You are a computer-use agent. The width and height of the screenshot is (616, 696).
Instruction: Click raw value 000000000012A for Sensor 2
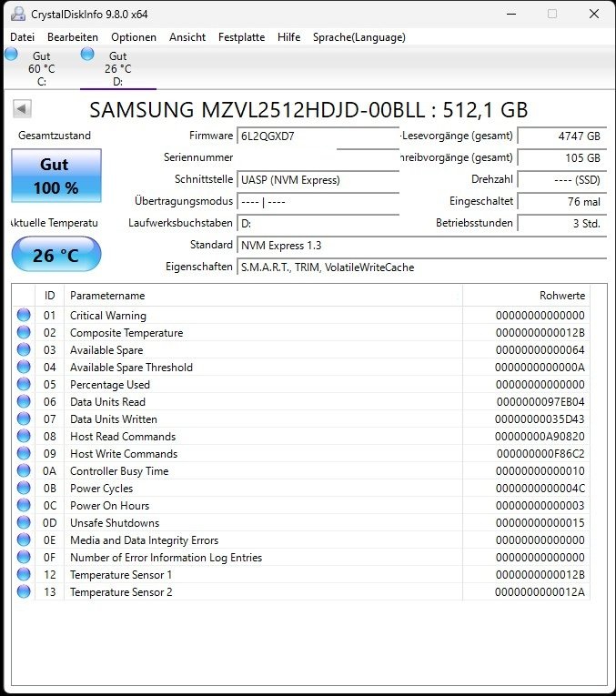(x=540, y=592)
